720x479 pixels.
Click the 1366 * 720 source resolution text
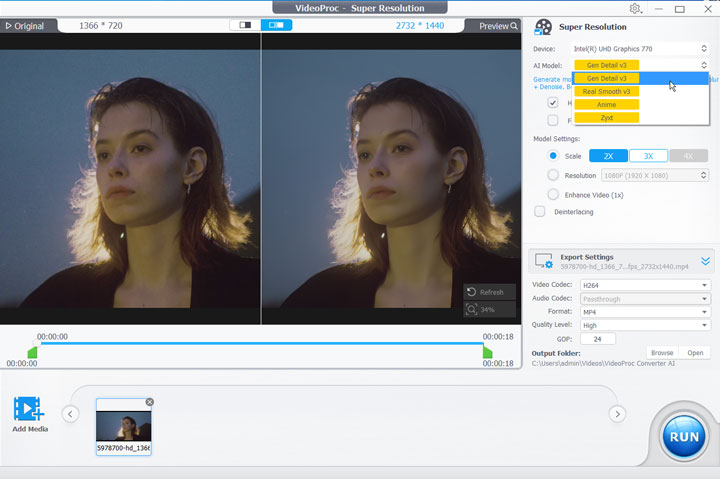101,26
